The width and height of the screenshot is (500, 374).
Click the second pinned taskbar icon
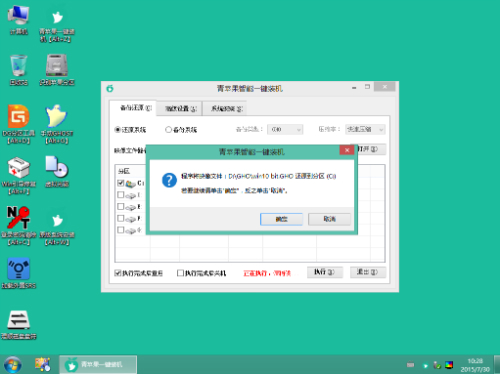(x=42, y=365)
